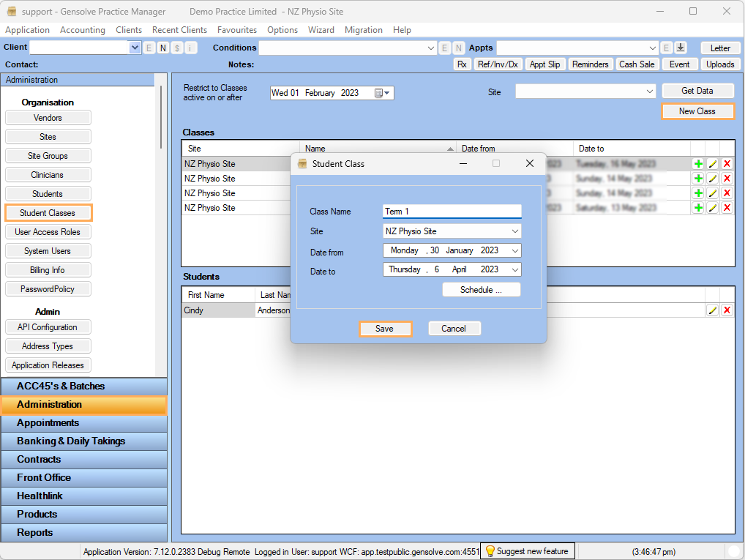
Task: Open the Wizard menu
Action: (321, 30)
